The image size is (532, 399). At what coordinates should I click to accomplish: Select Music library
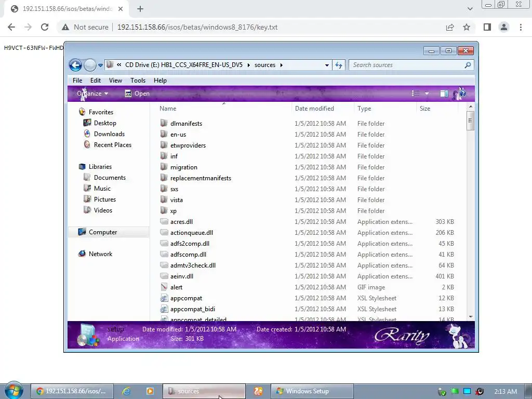(x=102, y=188)
